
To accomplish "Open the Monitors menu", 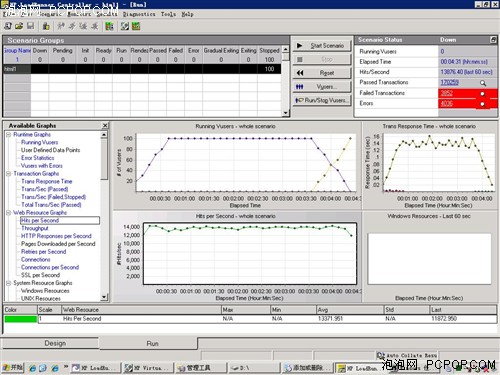I will (x=79, y=14).
